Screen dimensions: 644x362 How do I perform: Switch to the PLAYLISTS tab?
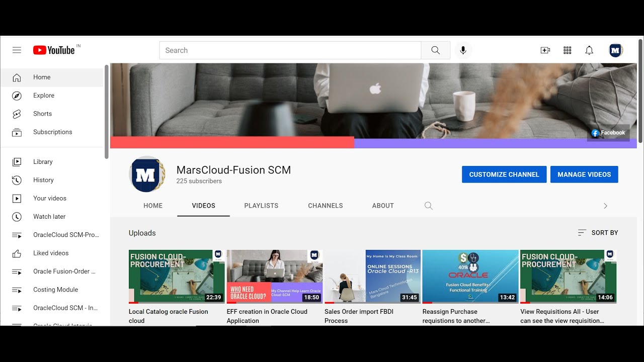pos(261,206)
